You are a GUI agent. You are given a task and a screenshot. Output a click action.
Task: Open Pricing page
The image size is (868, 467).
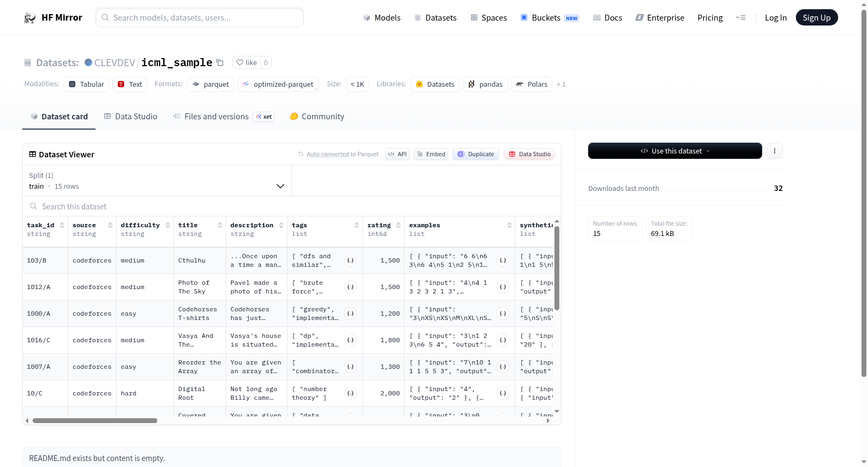710,17
